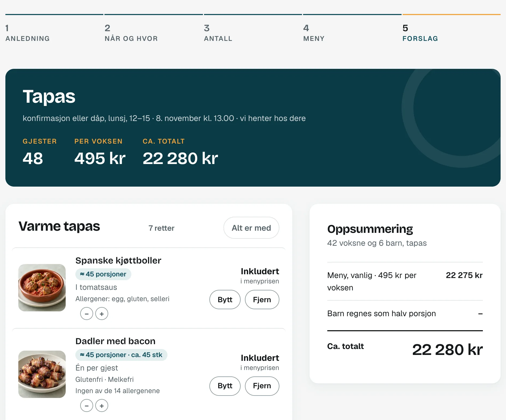Viewport: 506px width, 420px height.
Task: Open the Dadler med bacon dish photo
Action: tap(42, 374)
